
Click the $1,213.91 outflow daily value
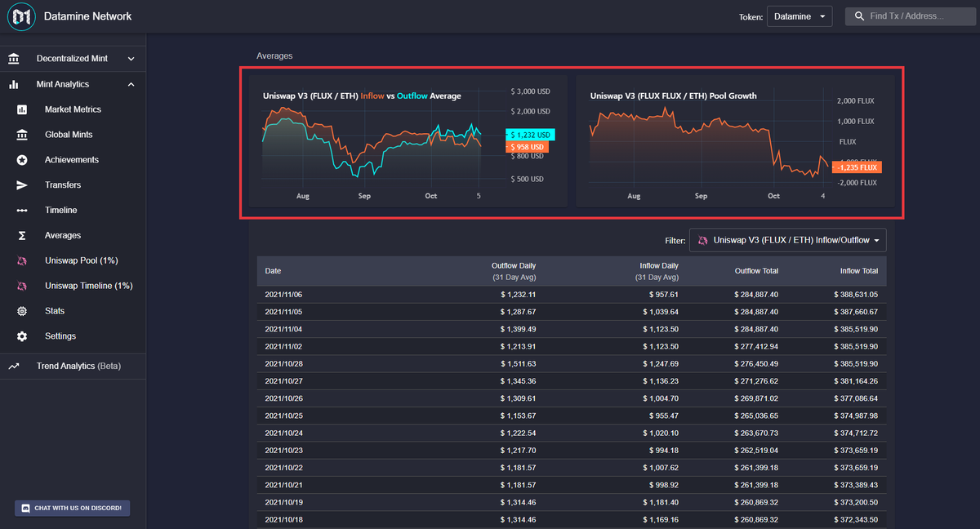[x=519, y=347]
